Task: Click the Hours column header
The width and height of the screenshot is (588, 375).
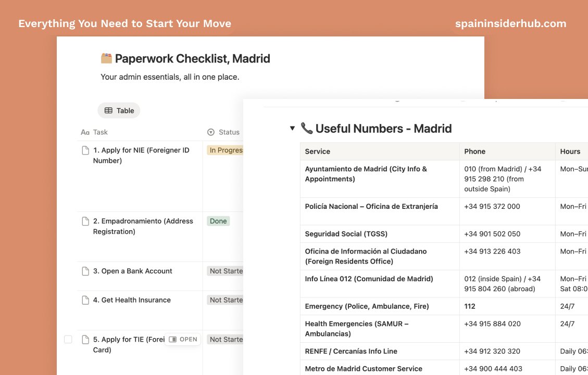Action: pyautogui.click(x=571, y=152)
